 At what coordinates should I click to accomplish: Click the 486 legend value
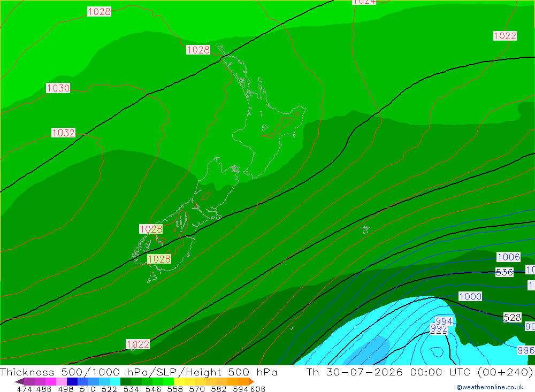pos(44,389)
